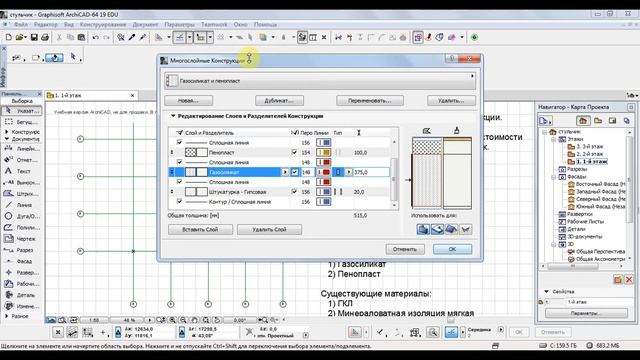Select the Detail (Деталь) tool in Toolbox
This screenshot has width=640, height=360.
coord(22,295)
